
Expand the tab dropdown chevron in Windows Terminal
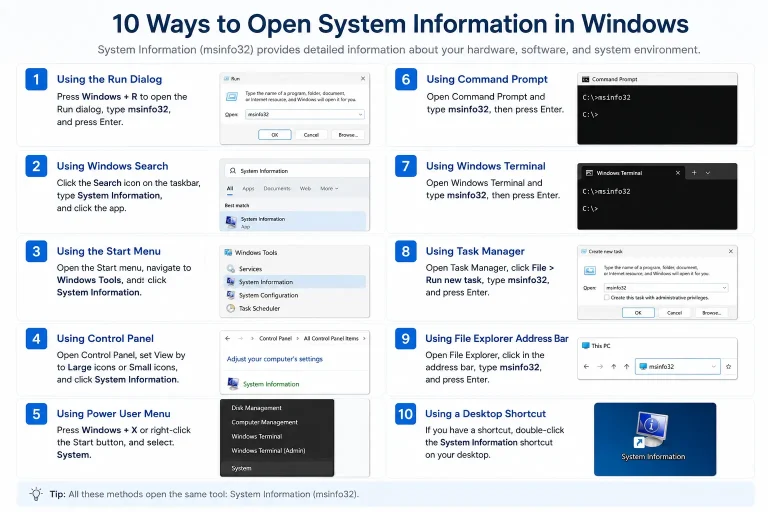[708, 172]
